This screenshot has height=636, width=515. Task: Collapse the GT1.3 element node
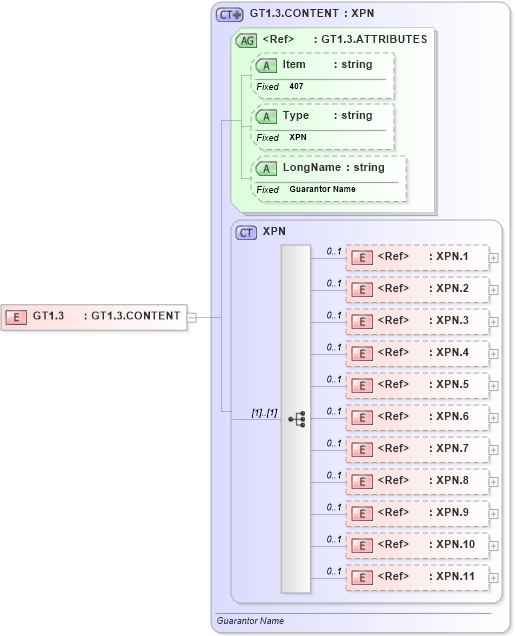192,318
